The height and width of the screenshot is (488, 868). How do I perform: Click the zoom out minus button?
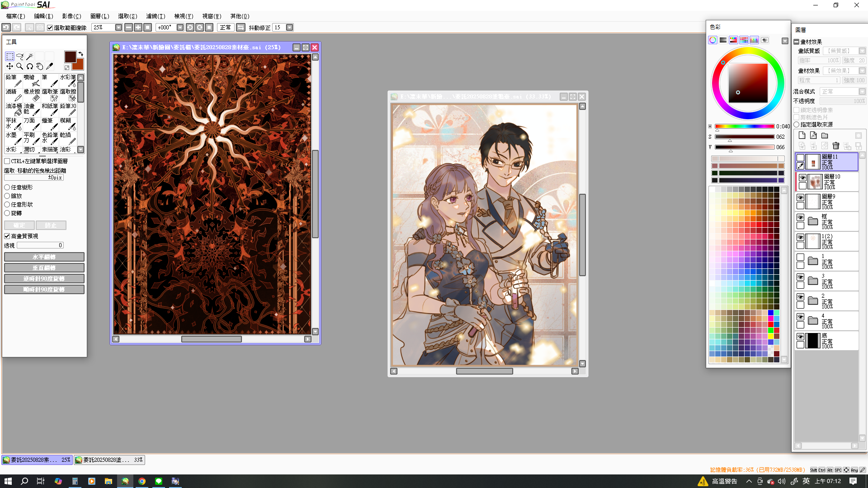click(128, 28)
